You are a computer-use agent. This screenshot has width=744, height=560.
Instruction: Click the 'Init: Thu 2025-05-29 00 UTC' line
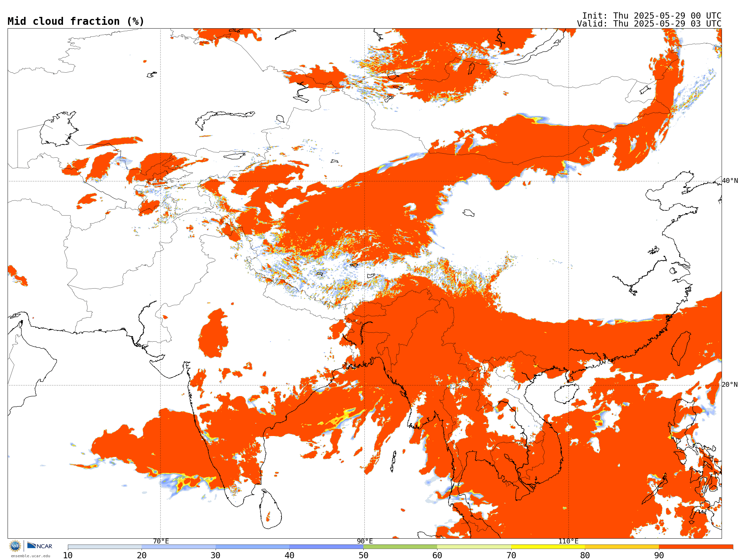(652, 16)
